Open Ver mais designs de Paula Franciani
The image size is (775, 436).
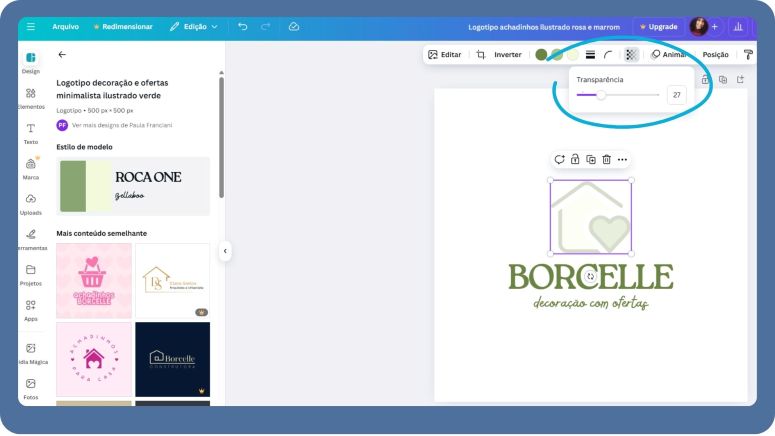pos(122,125)
